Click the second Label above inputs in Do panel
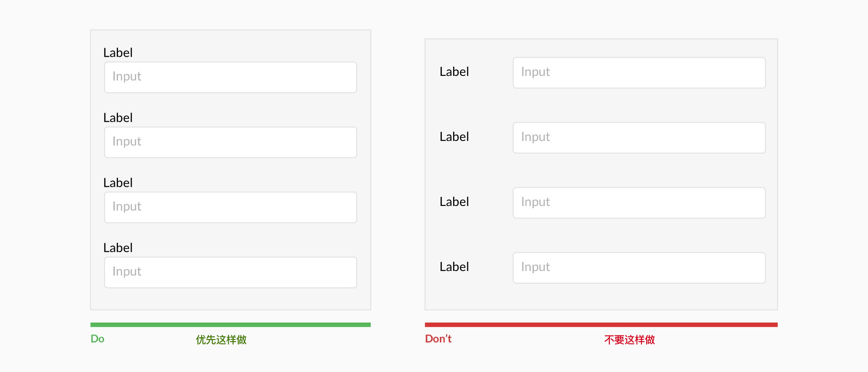Viewport: 868px width, 372px height. point(118,118)
